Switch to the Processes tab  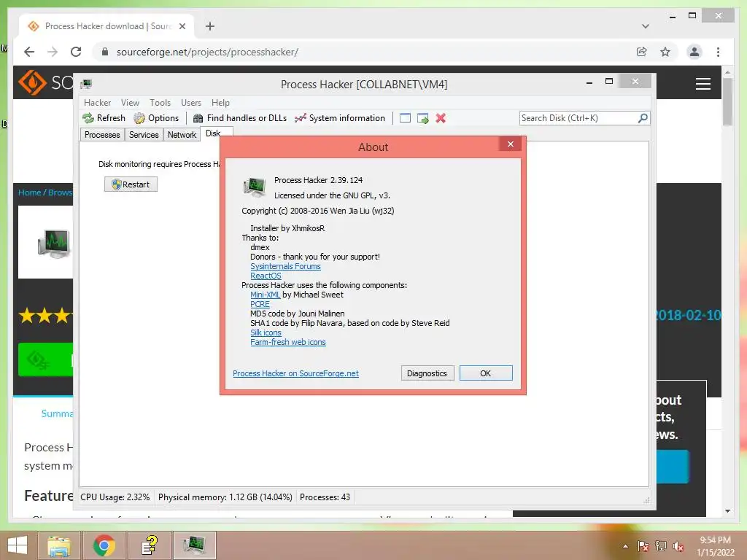[102, 135]
